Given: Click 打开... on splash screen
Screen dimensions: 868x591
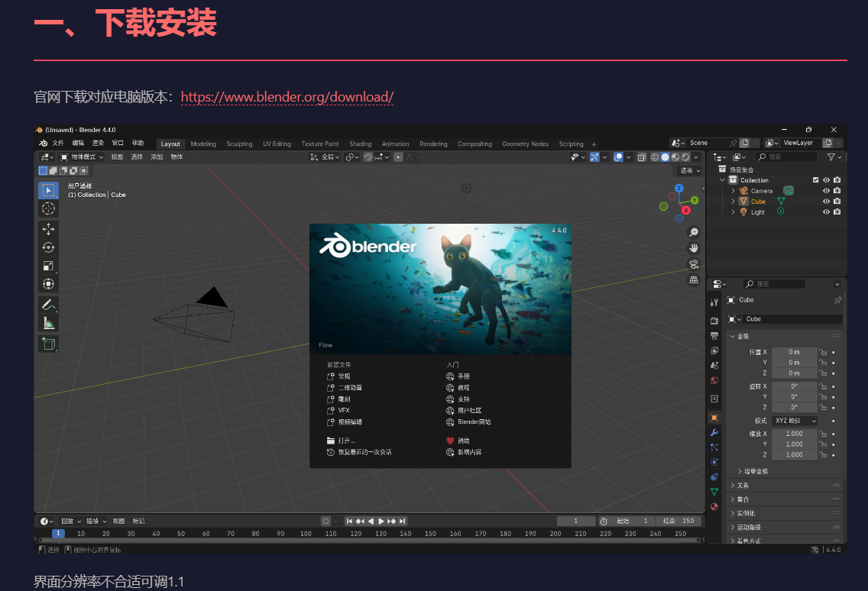Looking at the screenshot, I should (x=342, y=441).
